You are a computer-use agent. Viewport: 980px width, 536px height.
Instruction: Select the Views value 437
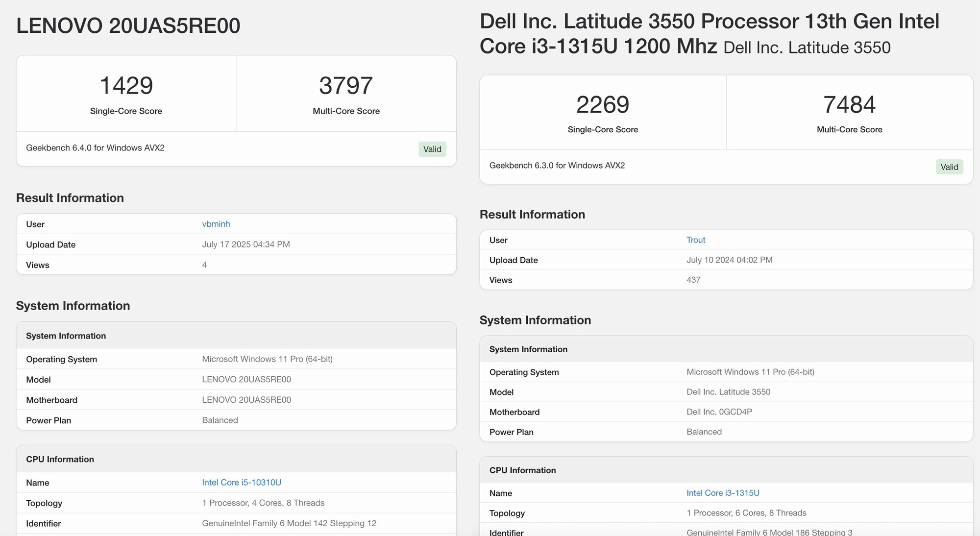[693, 280]
